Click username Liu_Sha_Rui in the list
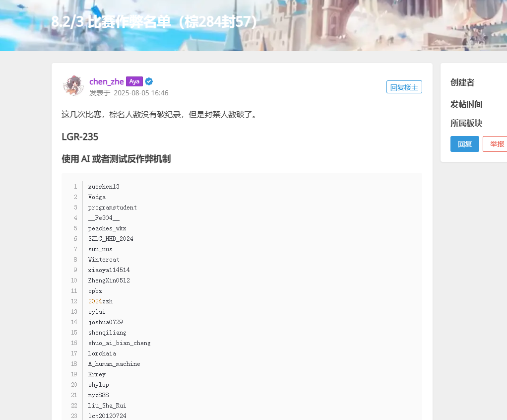The width and height of the screenshot is (507, 420). pyautogui.click(x=107, y=406)
